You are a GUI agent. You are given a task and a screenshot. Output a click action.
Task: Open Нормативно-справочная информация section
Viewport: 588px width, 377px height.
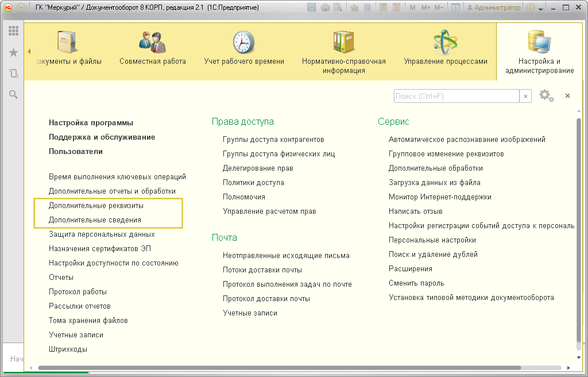click(x=344, y=52)
